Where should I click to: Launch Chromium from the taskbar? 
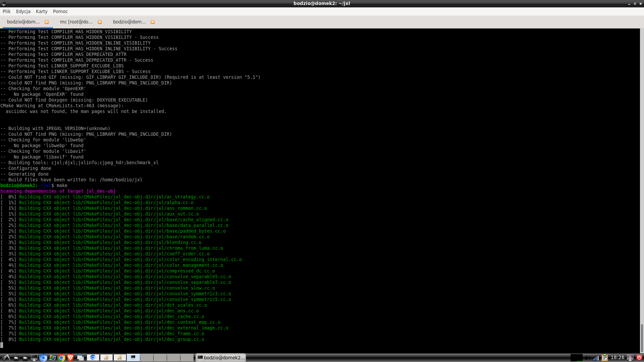click(x=43, y=358)
